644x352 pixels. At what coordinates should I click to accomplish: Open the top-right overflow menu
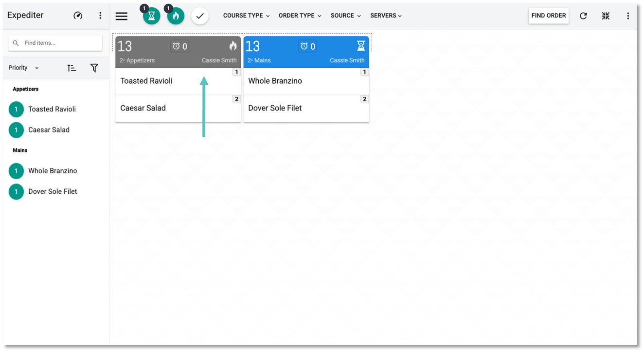coord(628,16)
